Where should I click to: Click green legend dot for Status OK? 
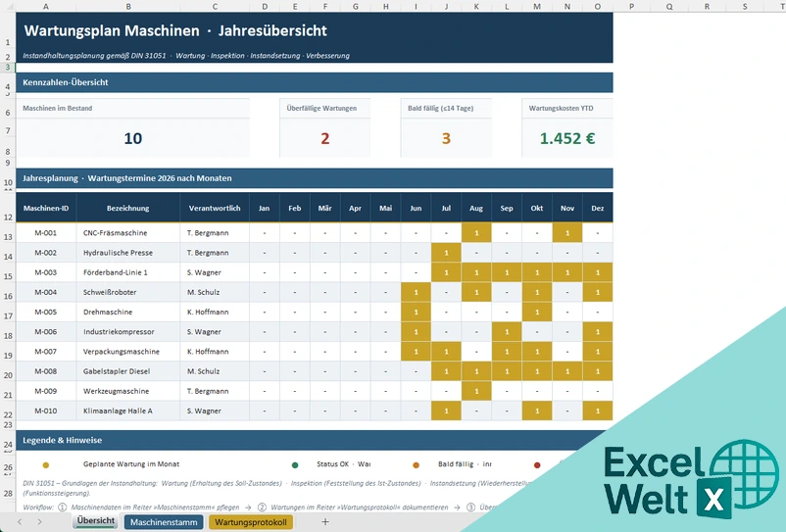(x=295, y=464)
